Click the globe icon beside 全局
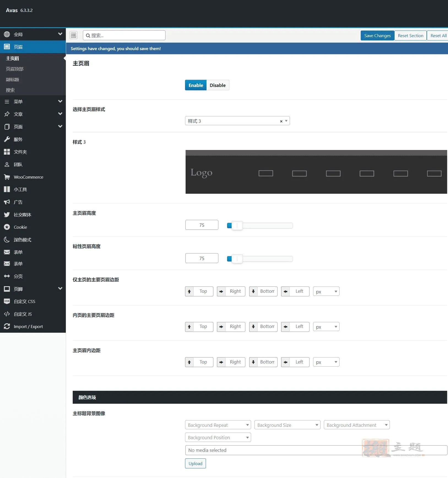 tap(7, 34)
